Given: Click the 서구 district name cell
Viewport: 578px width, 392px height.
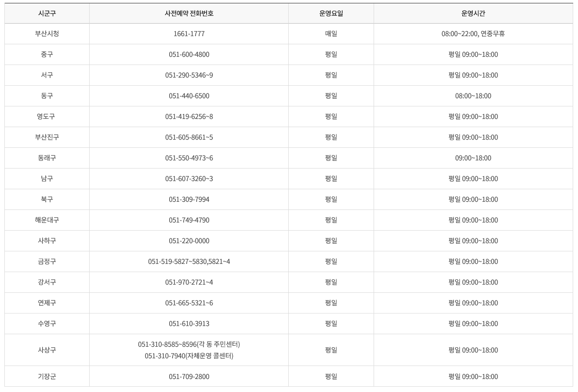Looking at the screenshot, I should [x=47, y=76].
